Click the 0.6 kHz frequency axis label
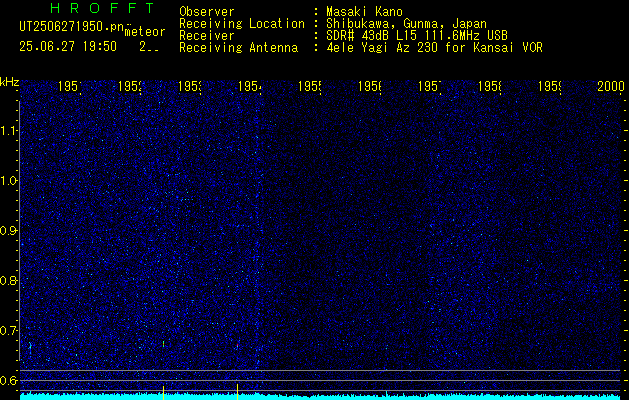The image size is (629, 400). (x=8, y=380)
